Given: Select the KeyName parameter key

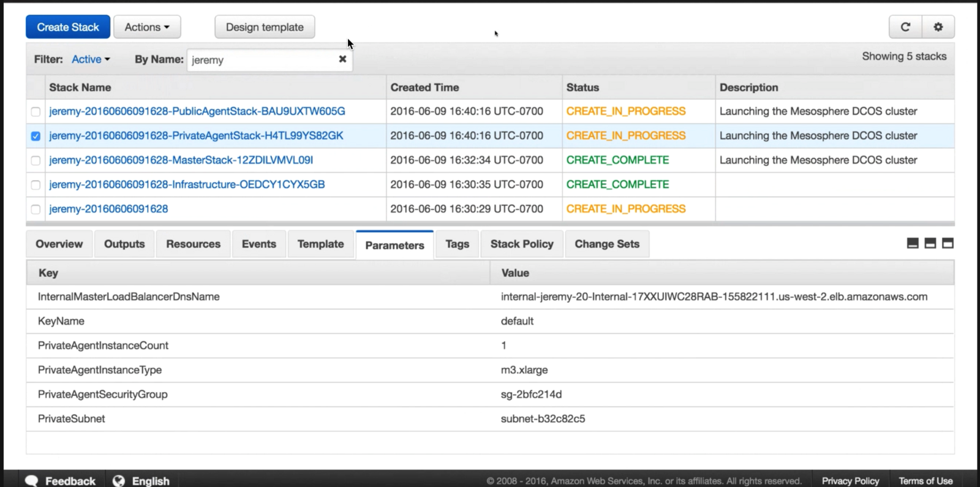Looking at the screenshot, I should pos(61,321).
